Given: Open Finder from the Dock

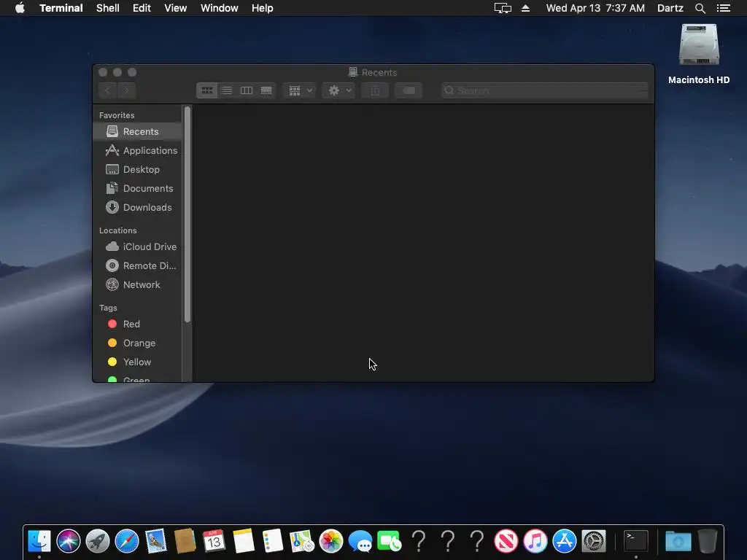Looking at the screenshot, I should tap(39, 541).
